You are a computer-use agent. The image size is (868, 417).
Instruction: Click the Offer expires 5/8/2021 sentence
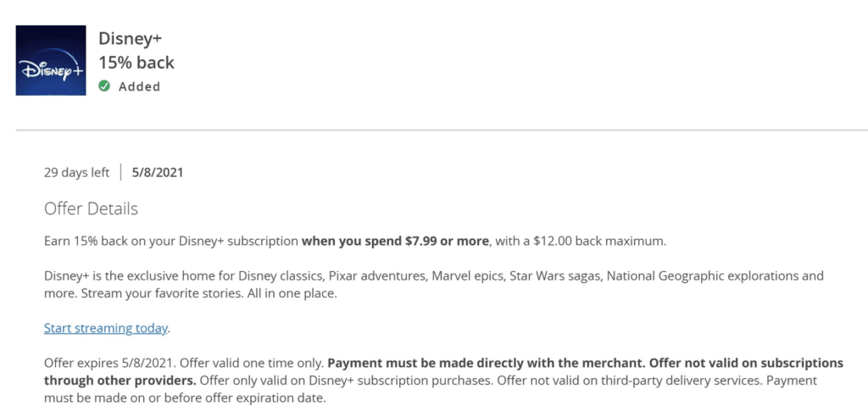[x=111, y=364]
